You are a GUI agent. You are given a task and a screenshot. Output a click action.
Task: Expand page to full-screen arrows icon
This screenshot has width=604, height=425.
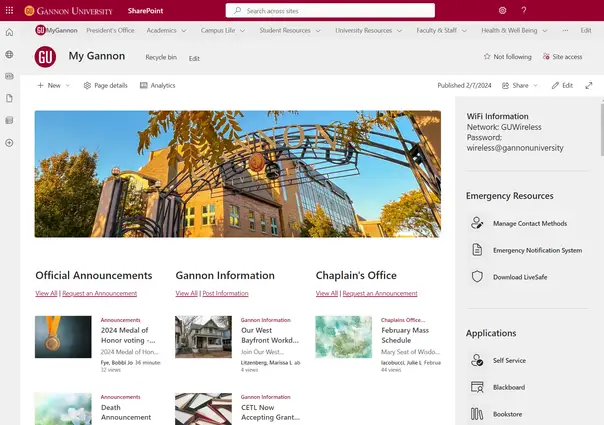[589, 86]
